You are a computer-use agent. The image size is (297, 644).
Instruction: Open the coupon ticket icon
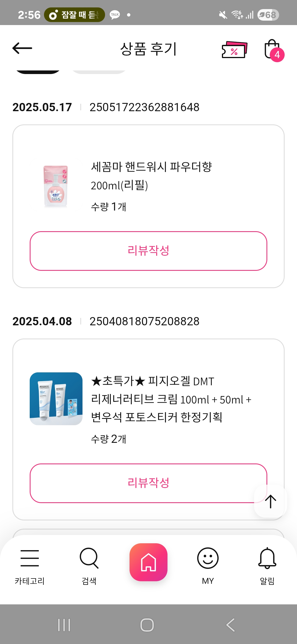(x=234, y=50)
